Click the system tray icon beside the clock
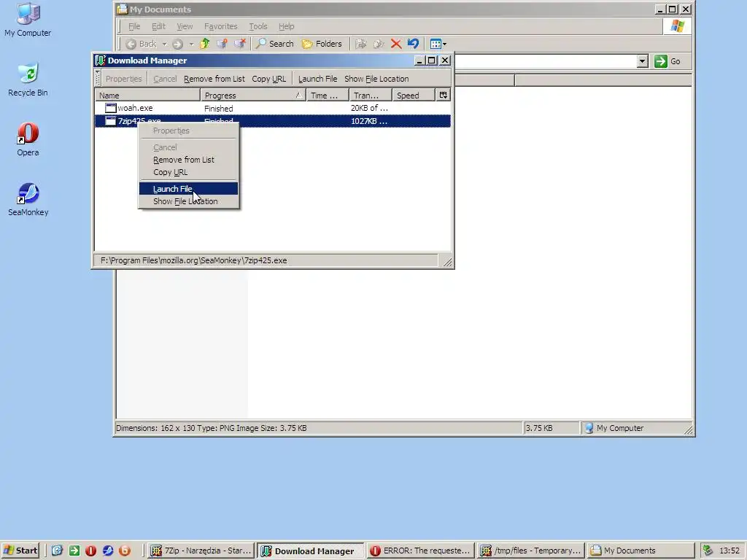 (708, 551)
